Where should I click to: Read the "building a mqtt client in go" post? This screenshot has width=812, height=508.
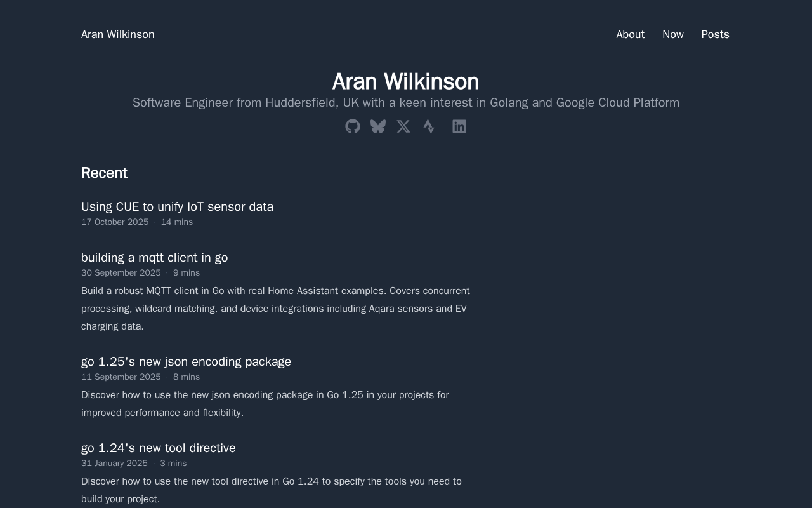pyautogui.click(x=154, y=257)
